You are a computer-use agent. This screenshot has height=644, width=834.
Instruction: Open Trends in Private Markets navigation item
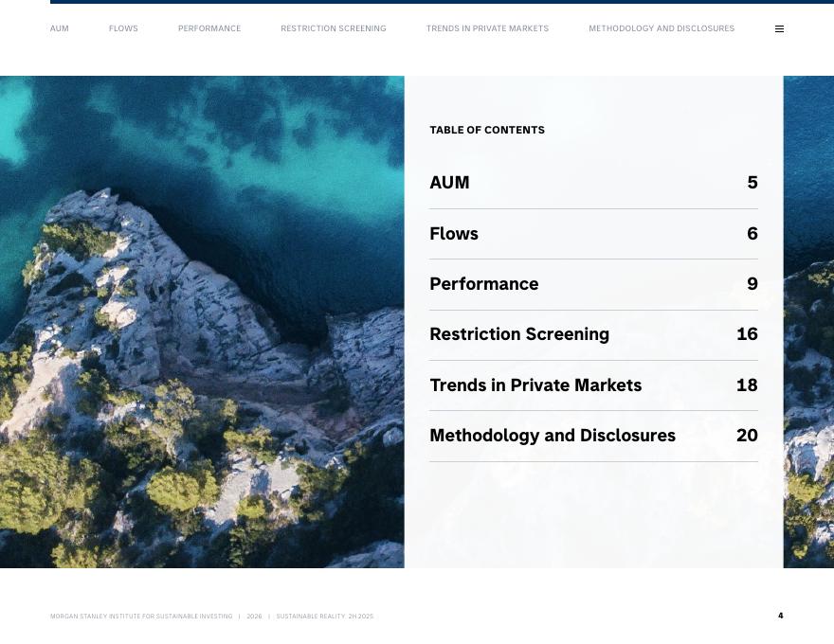487,28
